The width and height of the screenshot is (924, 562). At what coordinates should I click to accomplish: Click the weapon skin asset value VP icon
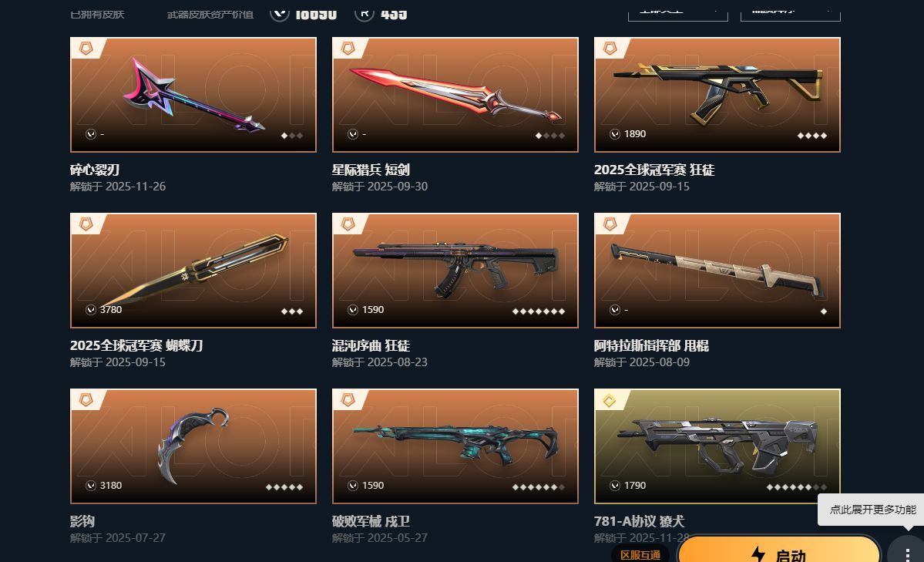280,13
